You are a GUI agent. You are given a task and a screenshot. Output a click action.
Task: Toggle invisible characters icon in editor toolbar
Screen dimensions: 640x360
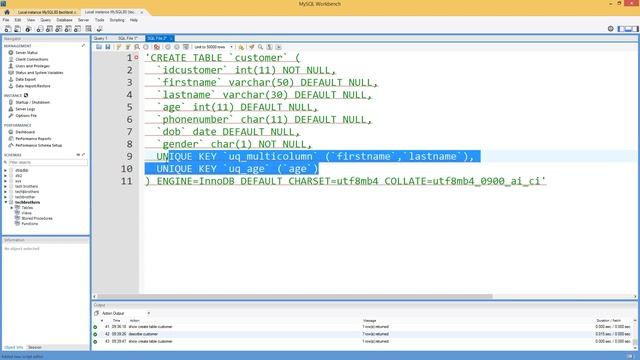(269, 47)
